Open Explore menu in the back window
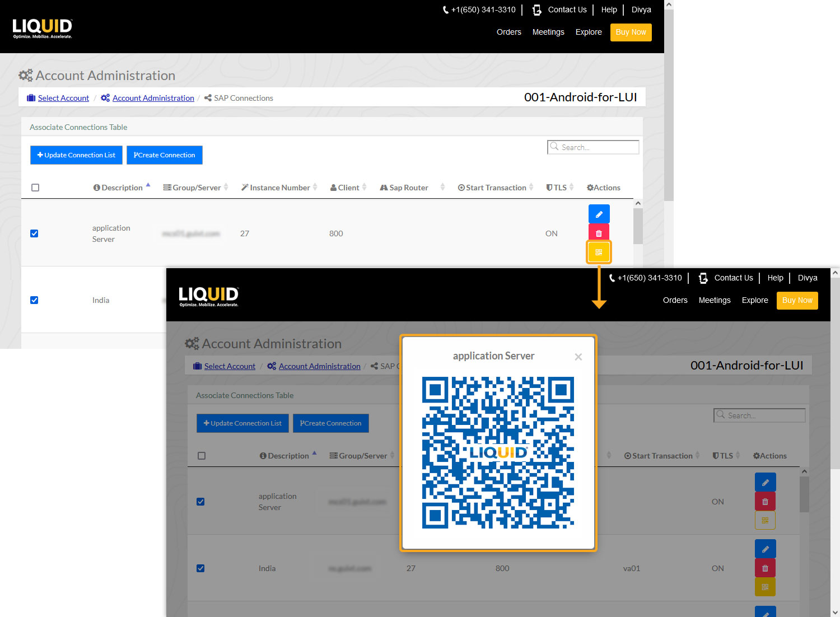Viewport: 840px width, 617px height. (589, 32)
